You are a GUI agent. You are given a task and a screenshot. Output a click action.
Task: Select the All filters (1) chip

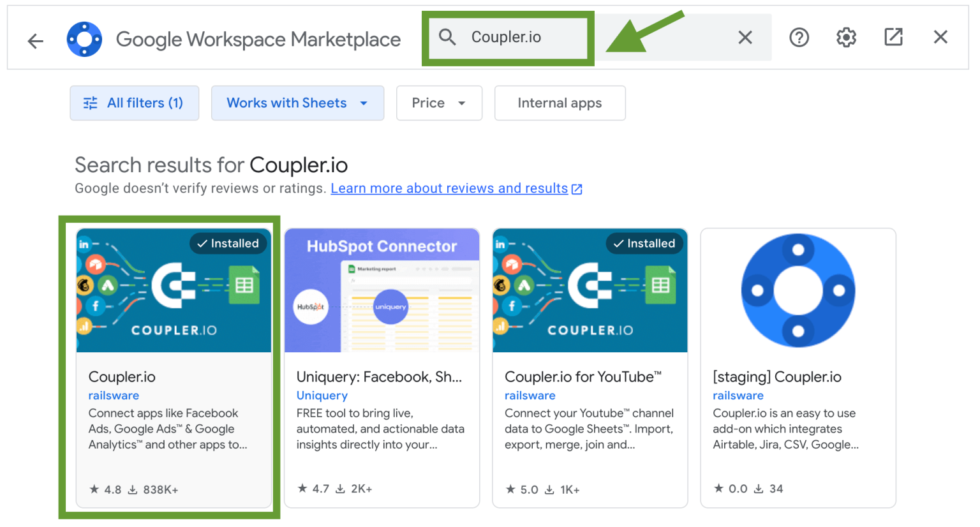tap(134, 103)
